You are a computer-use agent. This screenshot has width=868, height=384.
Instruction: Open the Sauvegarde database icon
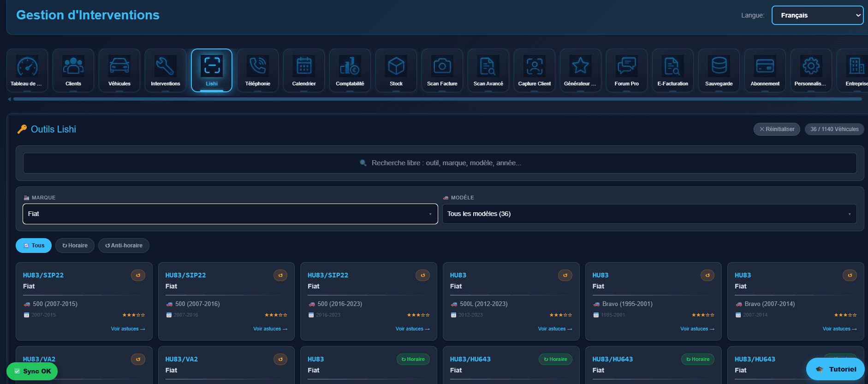(719, 70)
